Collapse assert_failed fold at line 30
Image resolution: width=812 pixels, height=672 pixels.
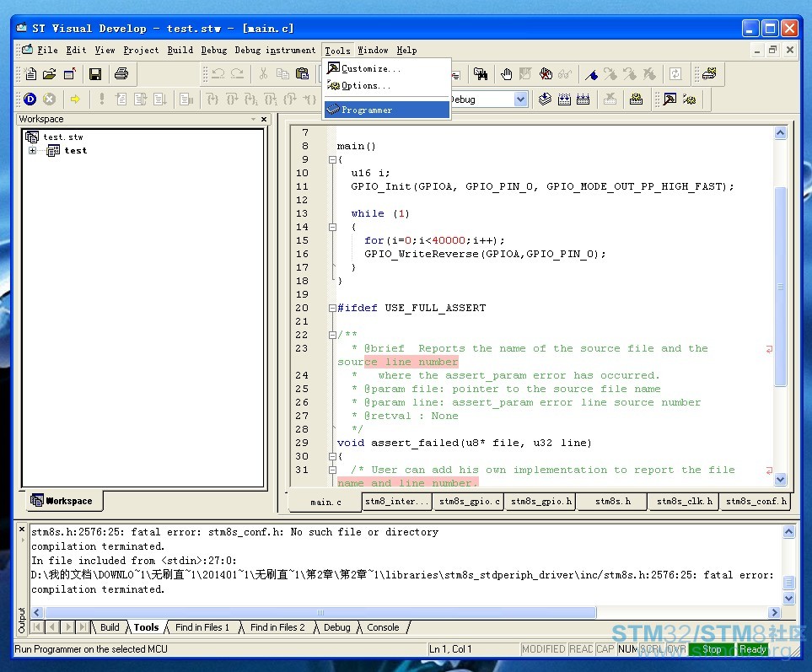pyautogui.click(x=332, y=456)
